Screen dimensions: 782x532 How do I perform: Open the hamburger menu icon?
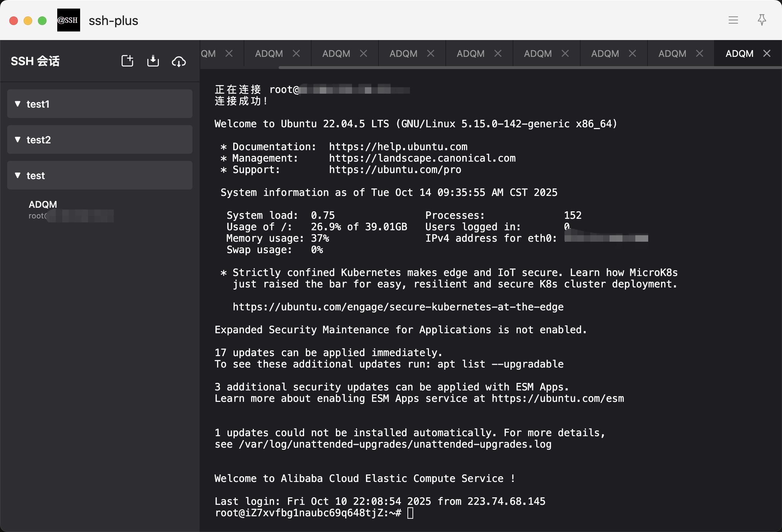(733, 20)
